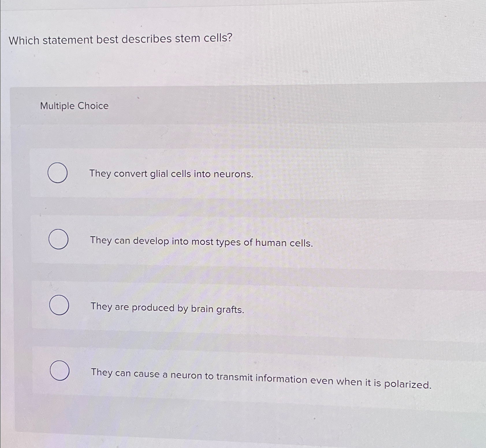Click the 'Multiple Choice' header label
This screenshot has width=486, height=448.
(x=74, y=106)
